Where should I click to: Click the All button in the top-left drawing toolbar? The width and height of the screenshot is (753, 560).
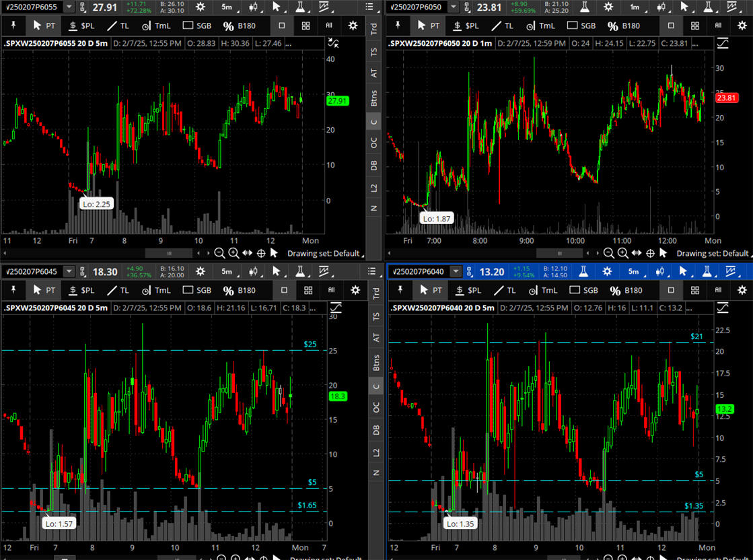click(x=330, y=26)
